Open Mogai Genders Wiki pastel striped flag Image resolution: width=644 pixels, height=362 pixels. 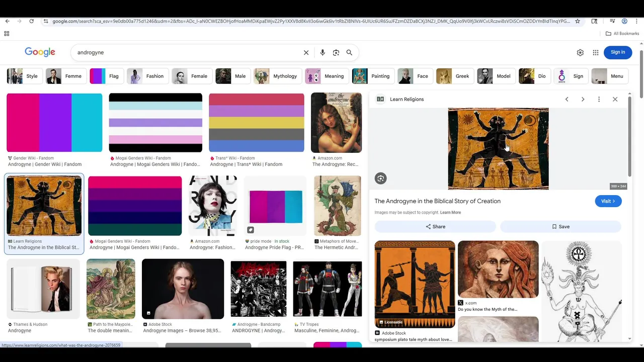point(155,123)
